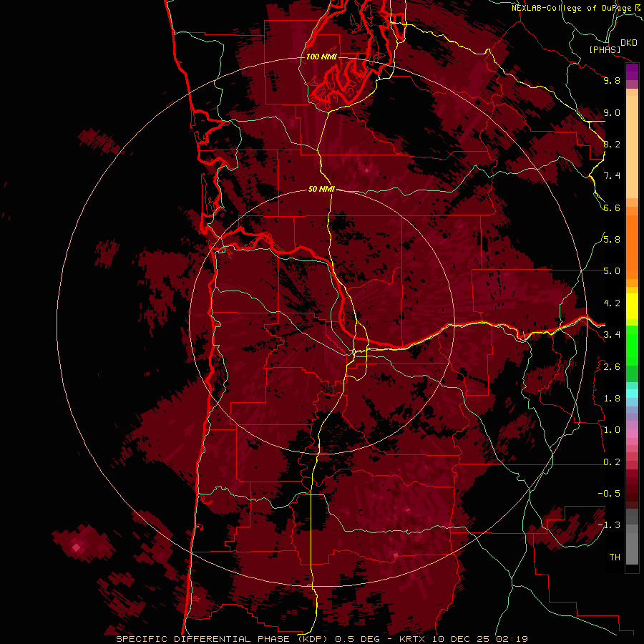This screenshot has height=644, width=644.
Task: Click the 5.8 scale value
Action: coord(612,240)
